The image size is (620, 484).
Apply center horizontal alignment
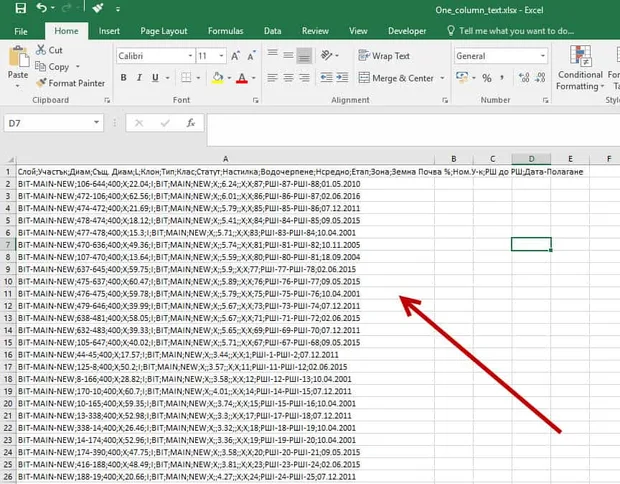coord(288,78)
